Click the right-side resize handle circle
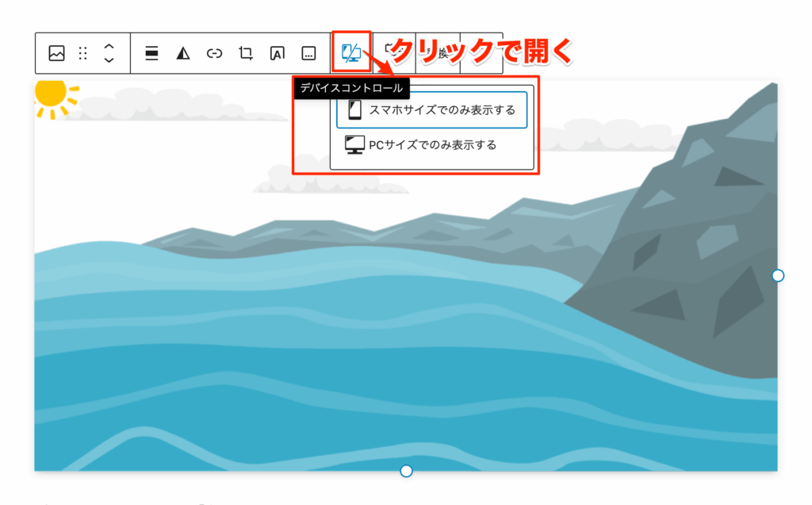 776,275
